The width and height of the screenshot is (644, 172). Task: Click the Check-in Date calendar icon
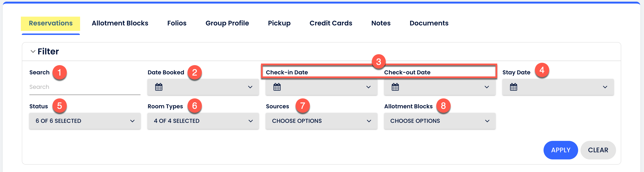(x=277, y=87)
